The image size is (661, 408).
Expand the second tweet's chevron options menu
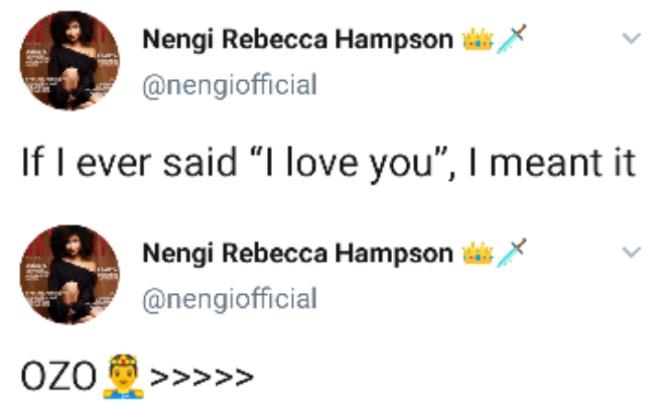coord(631,252)
